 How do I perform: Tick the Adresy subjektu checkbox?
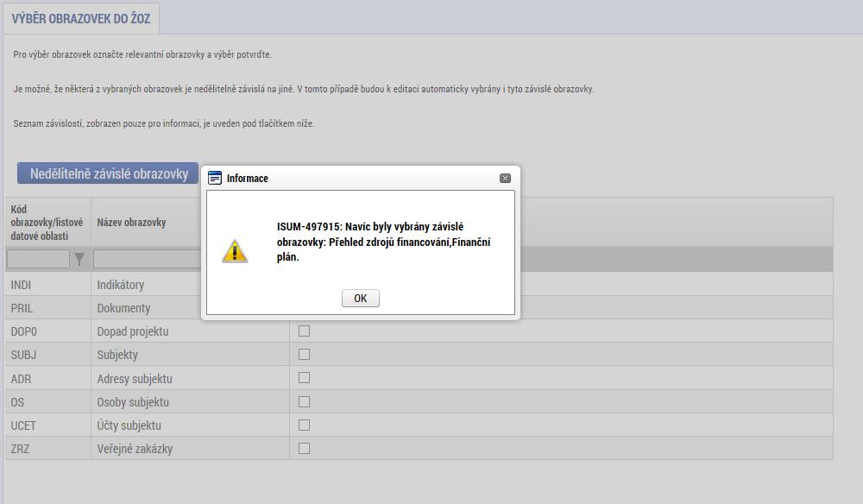[x=304, y=377]
